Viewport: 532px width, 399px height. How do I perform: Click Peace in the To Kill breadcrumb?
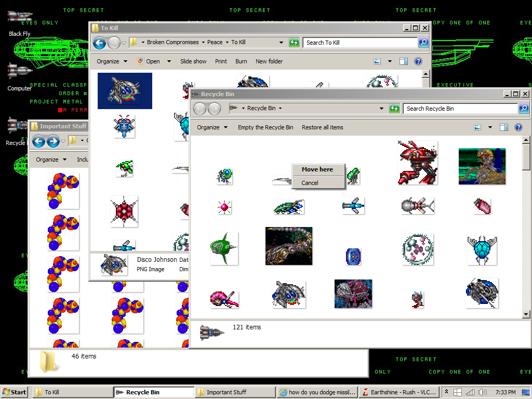pos(215,43)
